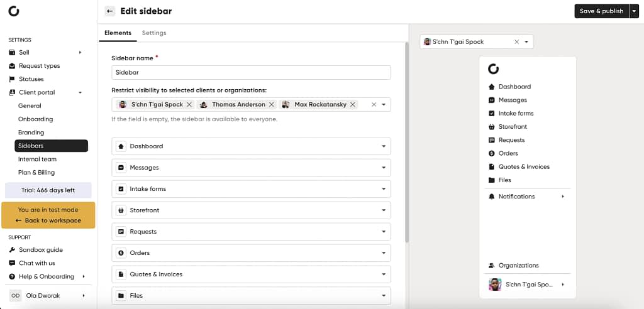Click the Files folder icon in elements list
This screenshot has height=309, width=644.
121,295
